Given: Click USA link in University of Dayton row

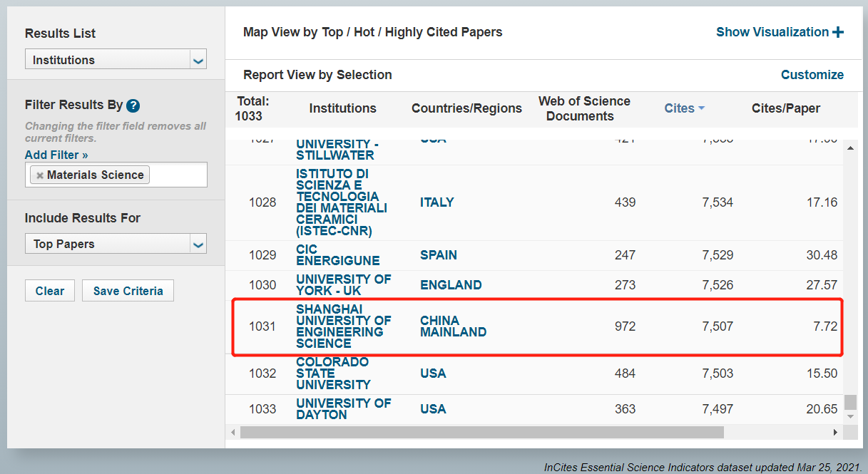Looking at the screenshot, I should point(433,409).
